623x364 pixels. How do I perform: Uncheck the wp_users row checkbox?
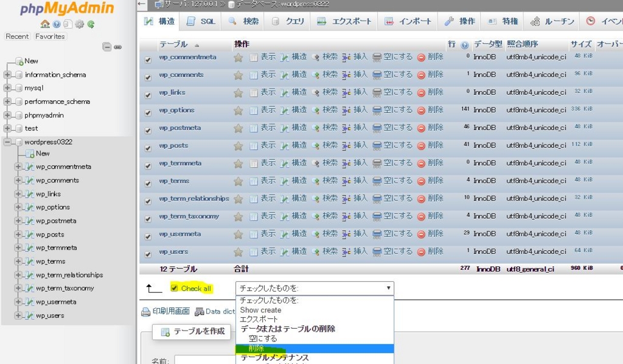click(148, 255)
